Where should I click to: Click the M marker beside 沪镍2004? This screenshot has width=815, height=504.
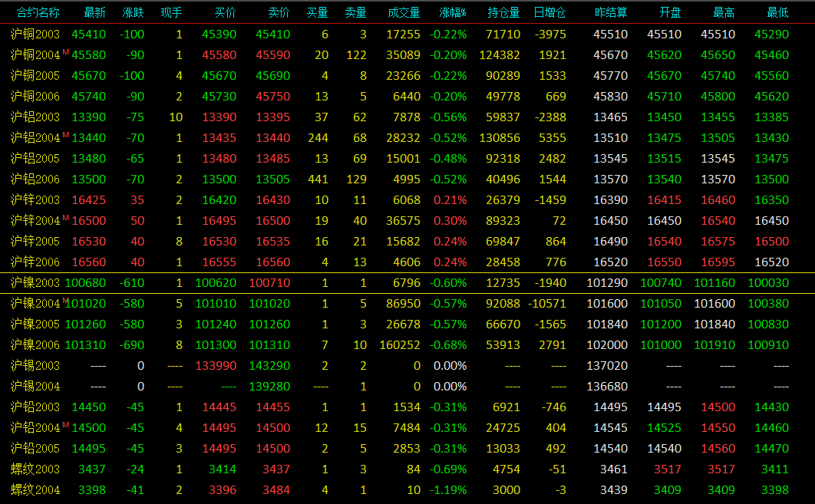tap(65, 300)
